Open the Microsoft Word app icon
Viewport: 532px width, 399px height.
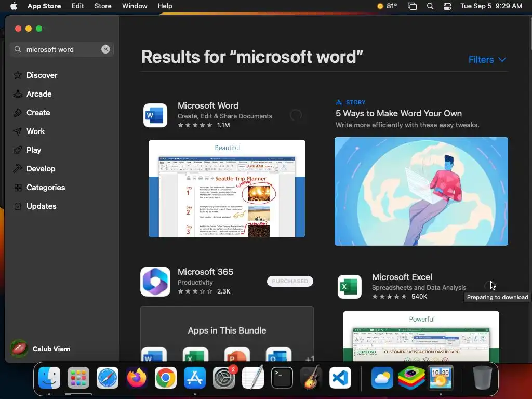tap(155, 115)
